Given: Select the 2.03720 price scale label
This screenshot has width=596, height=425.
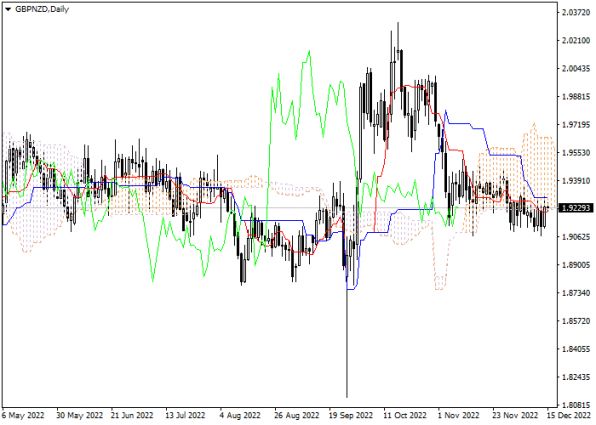Looking at the screenshot, I should (x=576, y=12).
